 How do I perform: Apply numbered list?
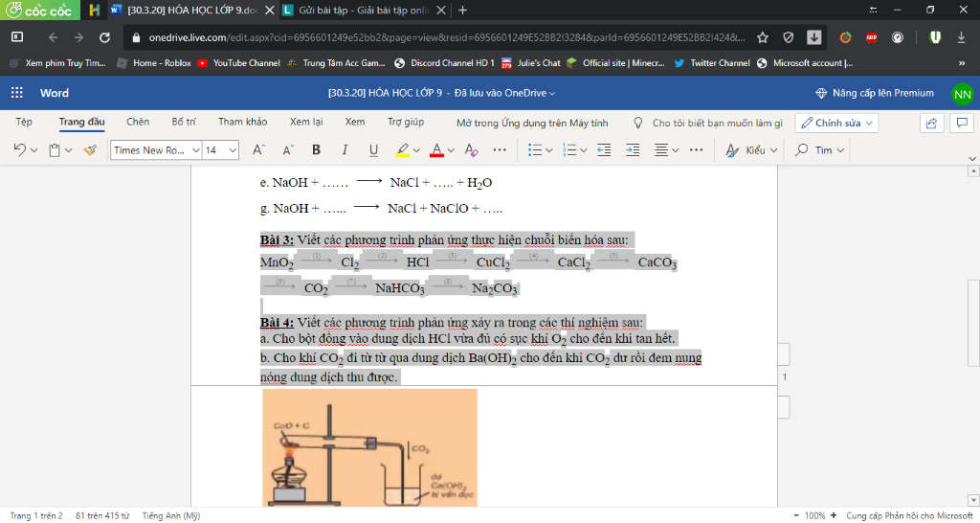[x=569, y=150]
